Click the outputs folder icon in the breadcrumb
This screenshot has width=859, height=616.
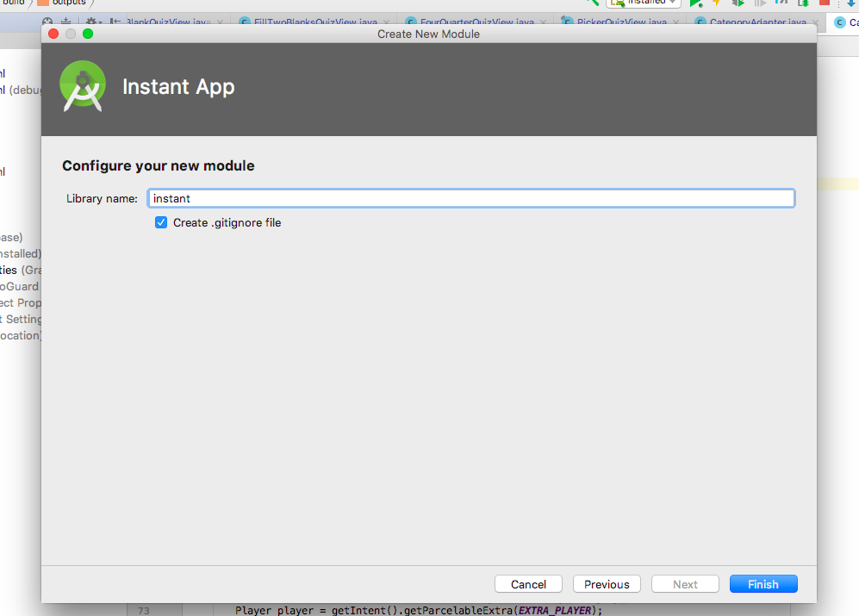click(x=43, y=3)
